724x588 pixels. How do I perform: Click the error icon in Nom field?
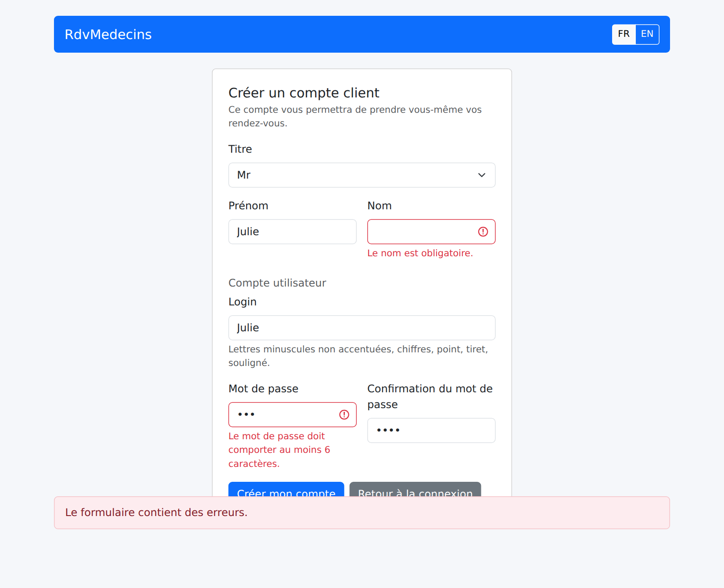coord(483,232)
